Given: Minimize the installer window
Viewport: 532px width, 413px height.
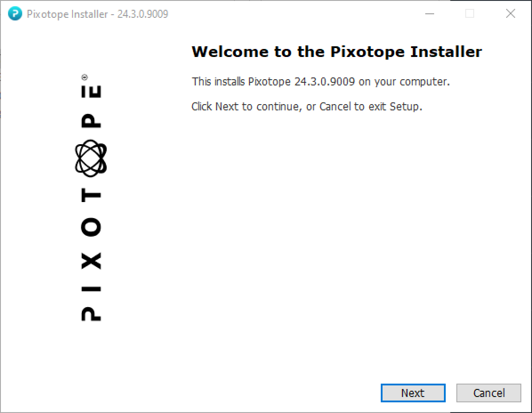Looking at the screenshot, I should 429,14.
